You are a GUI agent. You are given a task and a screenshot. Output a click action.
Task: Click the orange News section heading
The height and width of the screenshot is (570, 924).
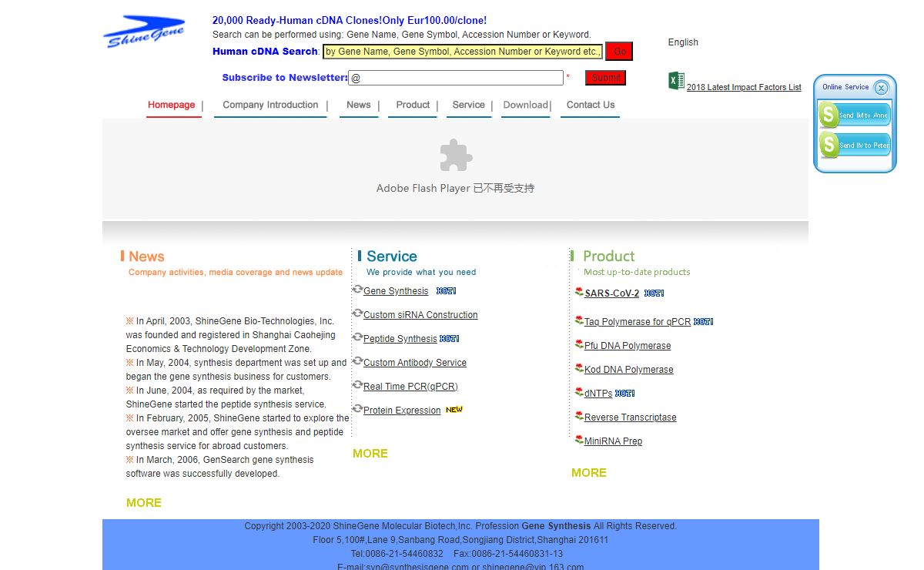pyautogui.click(x=146, y=256)
